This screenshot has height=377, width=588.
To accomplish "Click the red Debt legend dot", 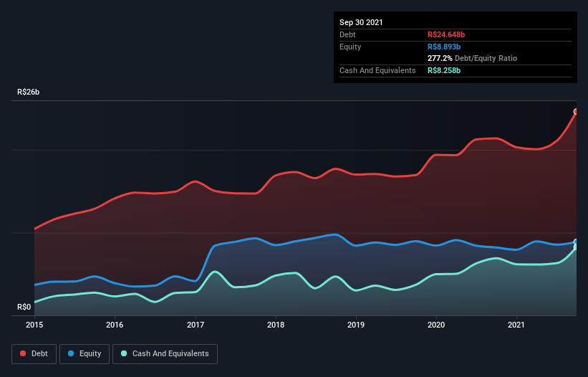I will point(23,353).
